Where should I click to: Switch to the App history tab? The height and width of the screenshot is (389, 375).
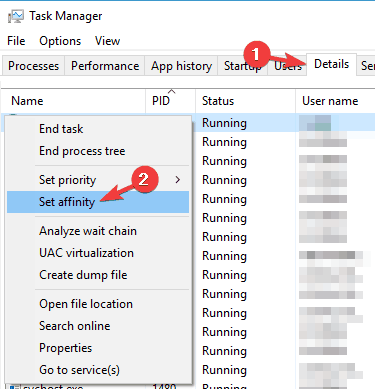[181, 66]
